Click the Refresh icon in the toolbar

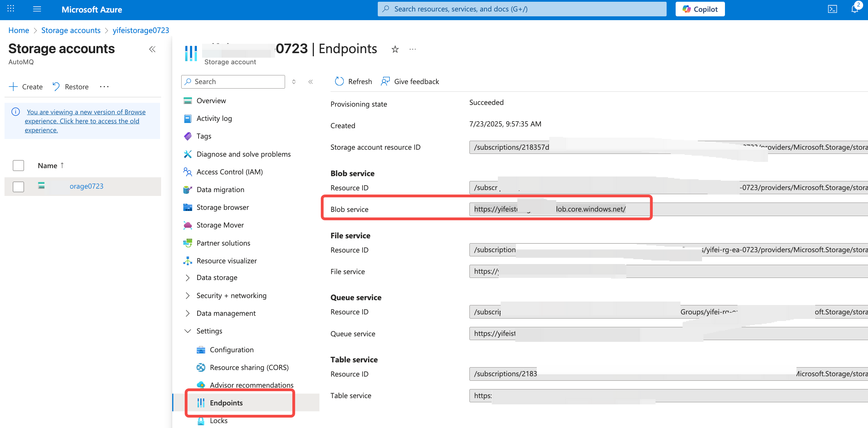tap(339, 81)
